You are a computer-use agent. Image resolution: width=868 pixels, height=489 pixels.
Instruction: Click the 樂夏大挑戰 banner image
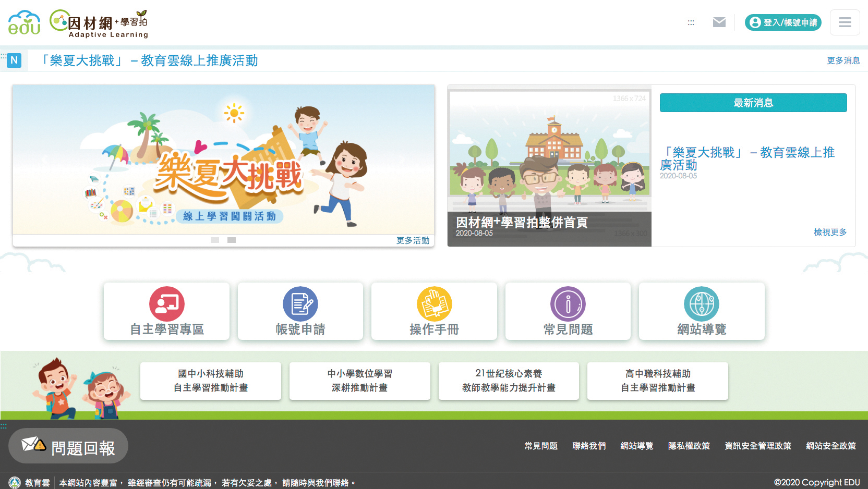coord(223,160)
